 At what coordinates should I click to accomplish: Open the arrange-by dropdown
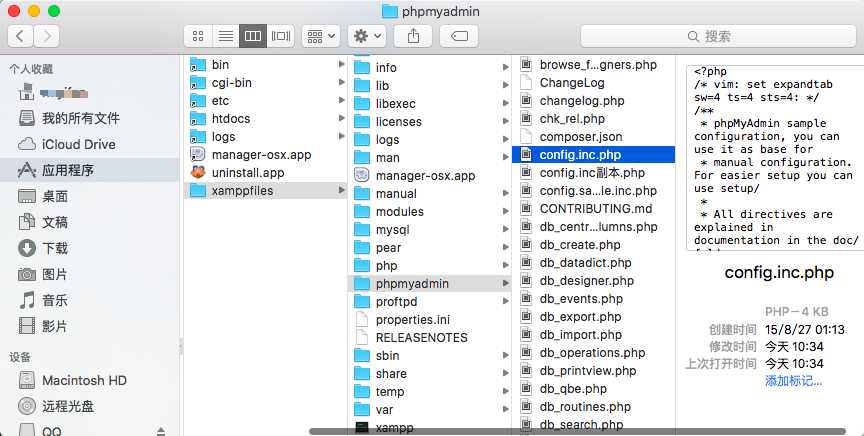tap(321, 36)
